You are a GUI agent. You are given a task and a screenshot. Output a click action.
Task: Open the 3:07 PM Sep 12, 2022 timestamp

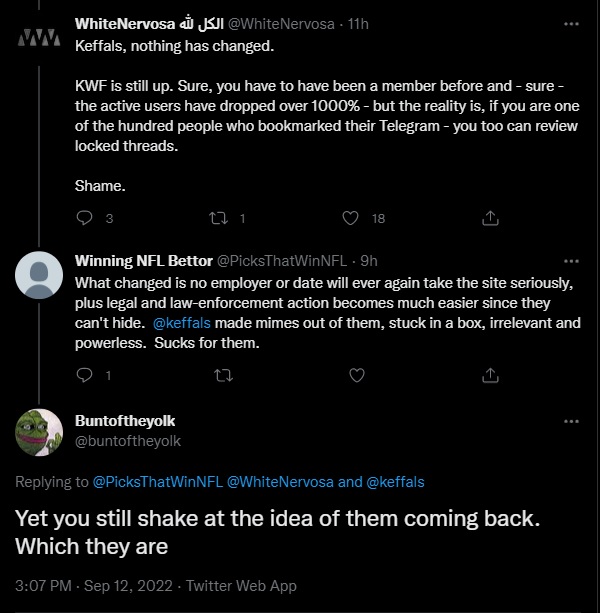coord(94,586)
